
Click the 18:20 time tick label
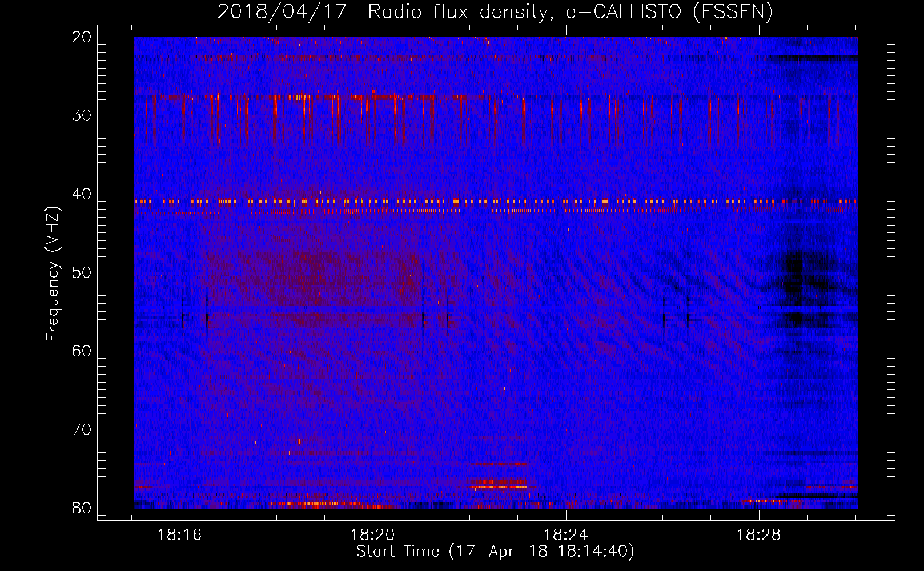[373, 535]
